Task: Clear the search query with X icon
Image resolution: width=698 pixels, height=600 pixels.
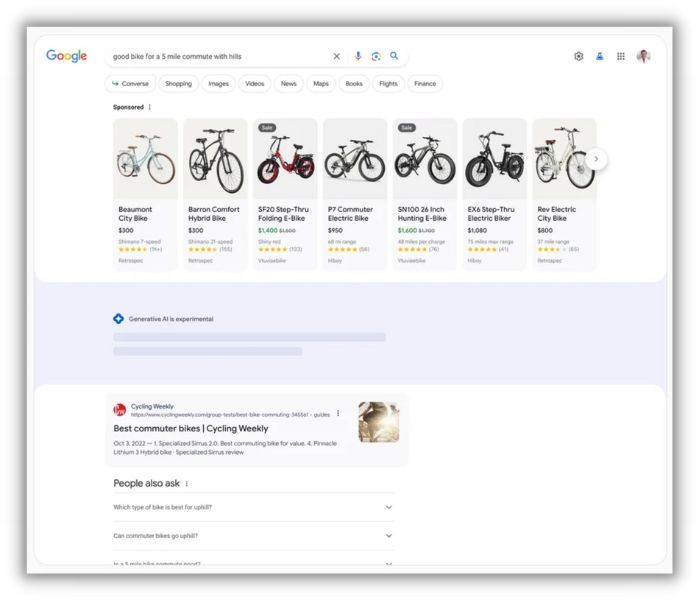Action: coord(337,56)
